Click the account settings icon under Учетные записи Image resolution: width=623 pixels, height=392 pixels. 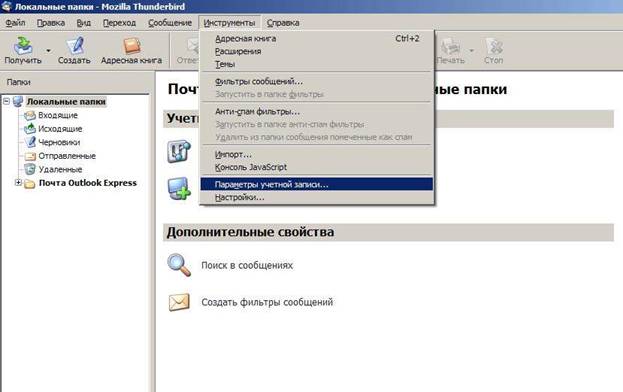179,151
